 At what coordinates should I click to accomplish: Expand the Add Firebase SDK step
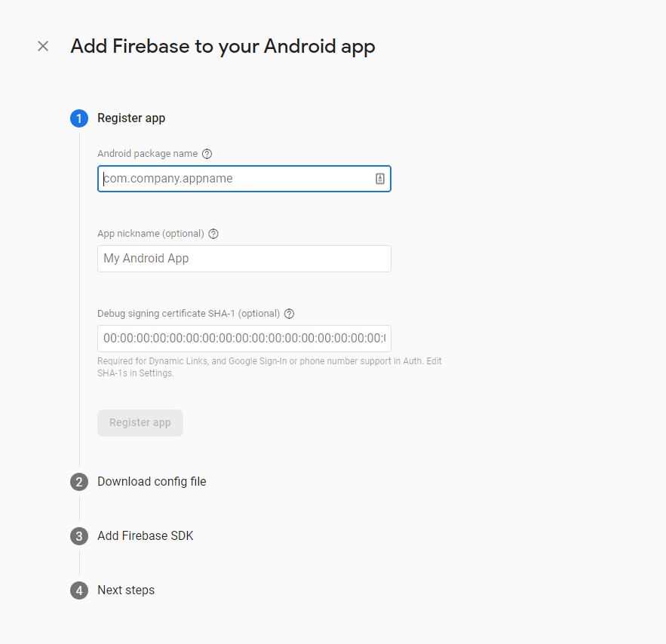pyautogui.click(x=146, y=536)
